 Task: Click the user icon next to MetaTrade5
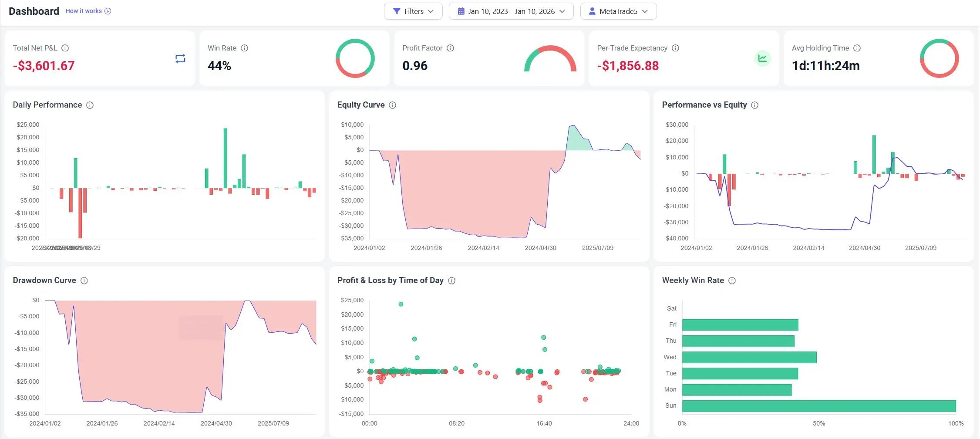592,11
